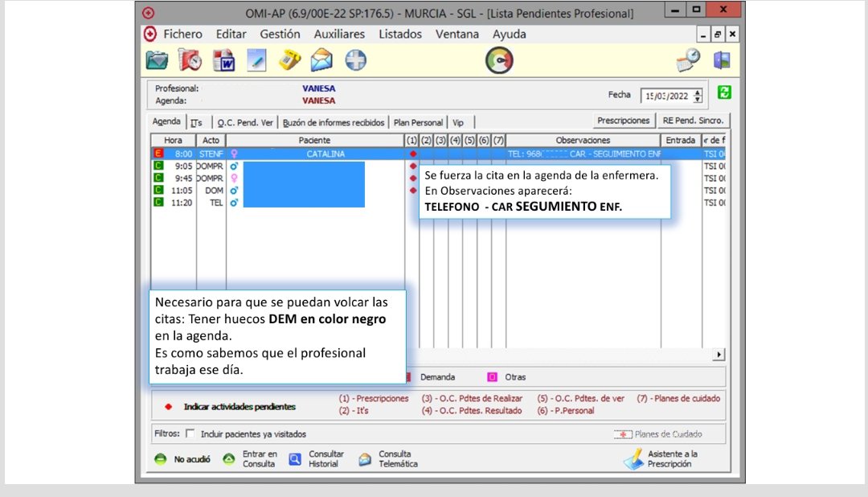Switch to the ITs tab
The image size is (868, 497).
pyautogui.click(x=197, y=122)
